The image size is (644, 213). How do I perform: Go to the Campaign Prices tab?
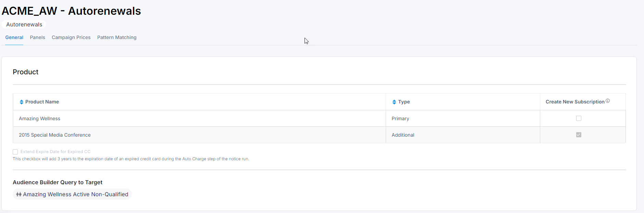71,37
